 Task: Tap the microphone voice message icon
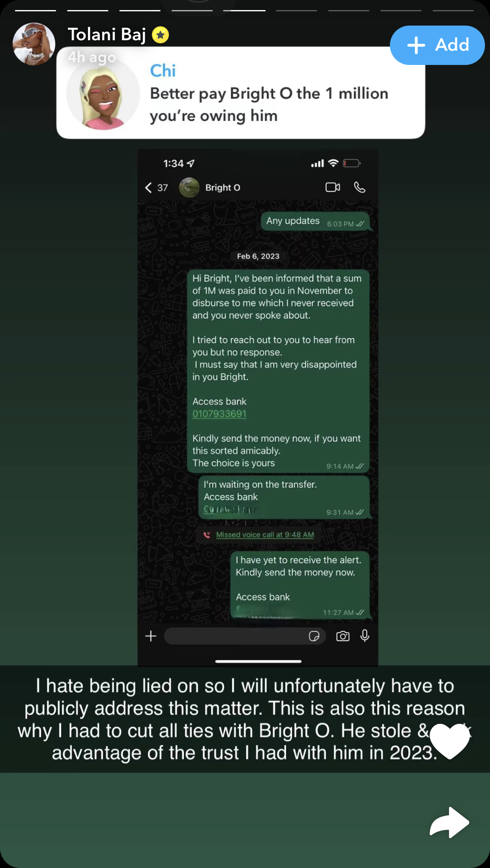(x=365, y=636)
